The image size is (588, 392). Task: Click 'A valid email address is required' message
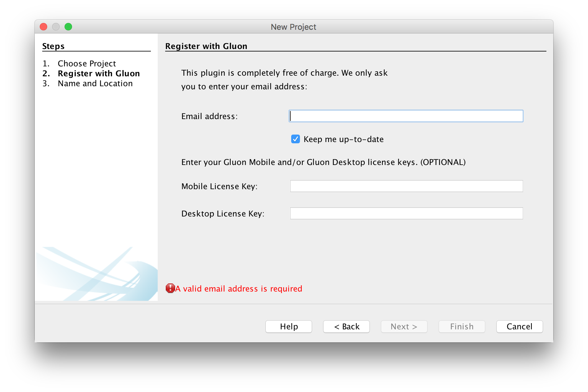pos(239,289)
